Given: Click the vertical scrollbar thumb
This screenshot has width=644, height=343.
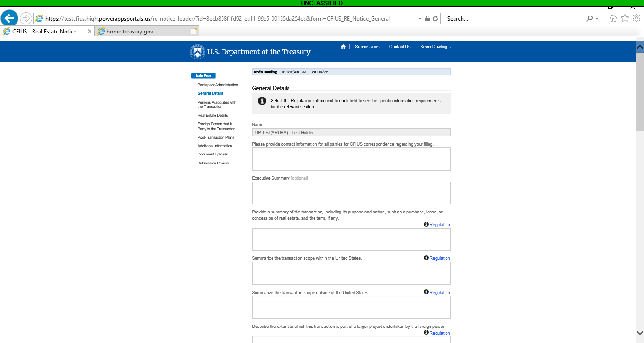Looking at the screenshot, I should [x=640, y=92].
